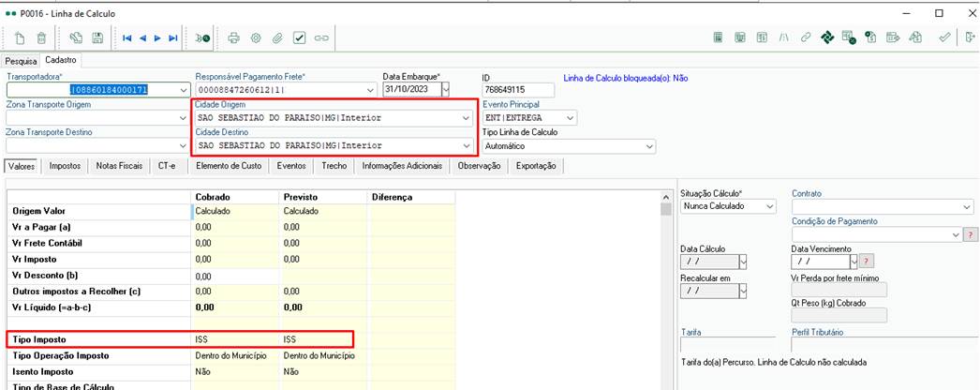This screenshot has width=980, height=390.
Task: Click the search filter icon in toolbar
Action: click(202, 38)
